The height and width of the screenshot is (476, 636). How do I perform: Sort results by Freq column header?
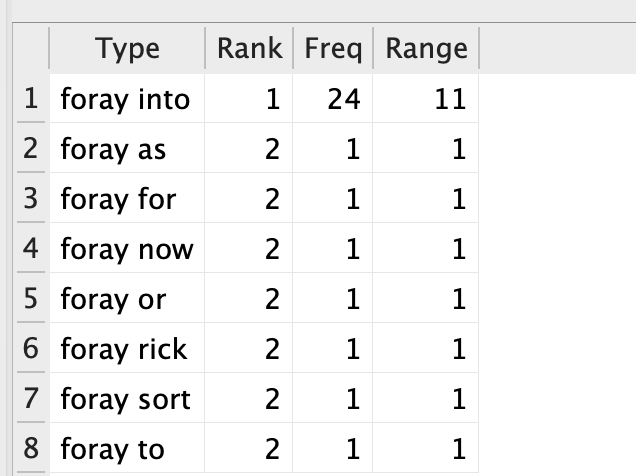[333, 49]
